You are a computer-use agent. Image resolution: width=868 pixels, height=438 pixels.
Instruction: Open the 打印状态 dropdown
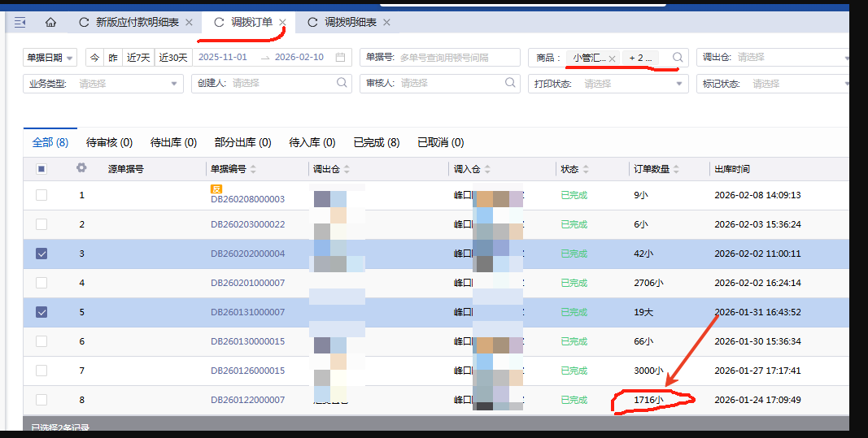[x=608, y=84]
